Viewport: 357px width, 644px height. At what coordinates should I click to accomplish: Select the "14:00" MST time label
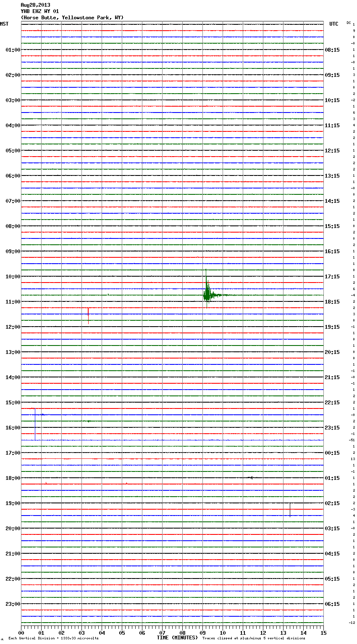click(13, 377)
